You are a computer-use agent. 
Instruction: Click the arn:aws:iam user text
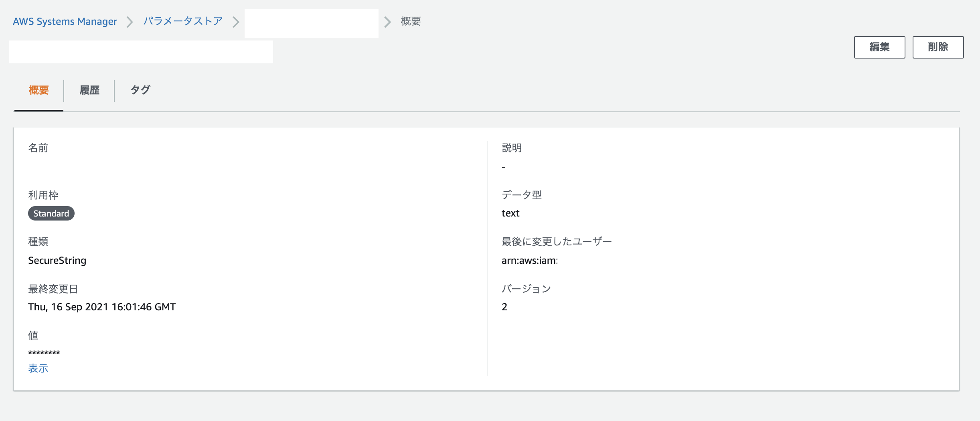530,260
